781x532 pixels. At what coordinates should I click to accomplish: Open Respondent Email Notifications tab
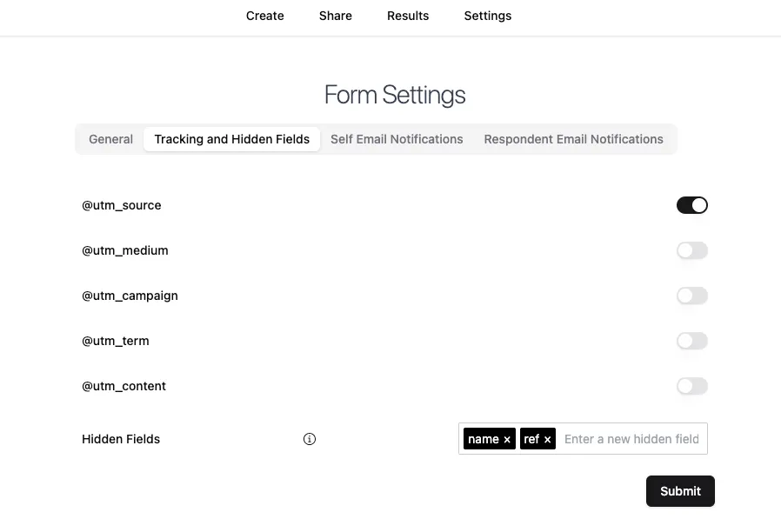point(573,139)
